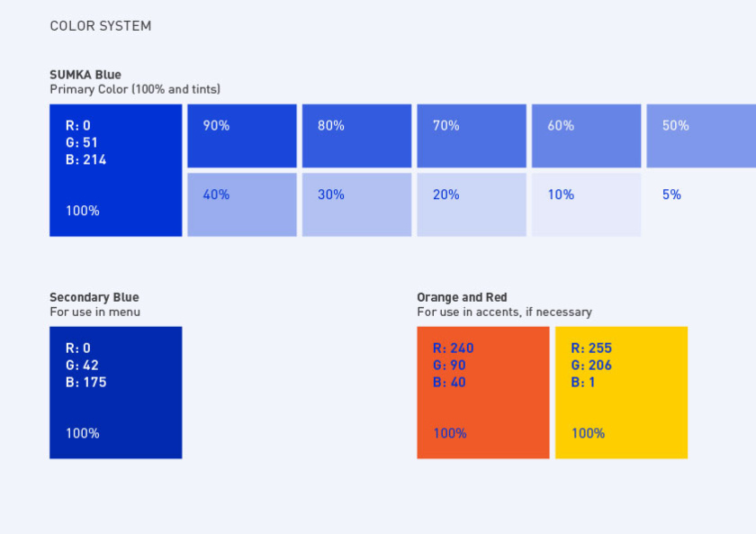Click the yellow R:255 G:206 B:1 swatch
The width and height of the screenshot is (756, 534).
click(x=621, y=393)
